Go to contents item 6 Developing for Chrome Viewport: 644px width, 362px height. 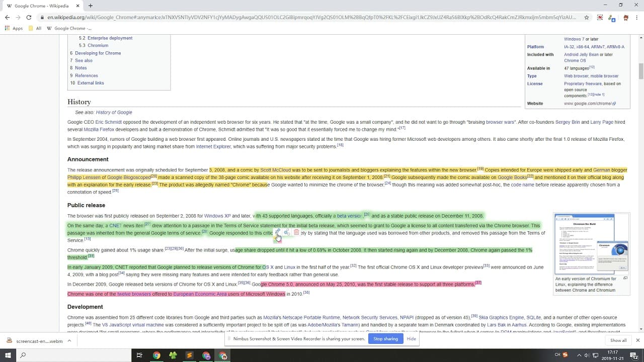point(96,53)
